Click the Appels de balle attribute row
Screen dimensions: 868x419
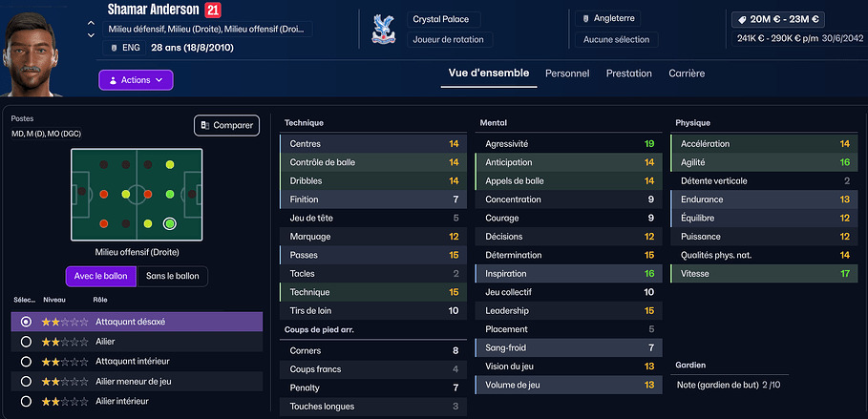click(x=568, y=181)
